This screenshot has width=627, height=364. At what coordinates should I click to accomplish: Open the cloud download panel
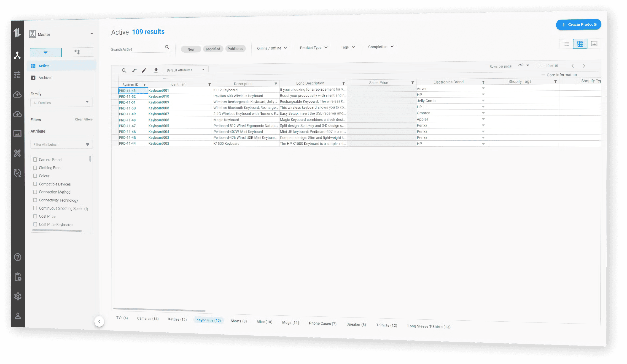[x=17, y=114]
